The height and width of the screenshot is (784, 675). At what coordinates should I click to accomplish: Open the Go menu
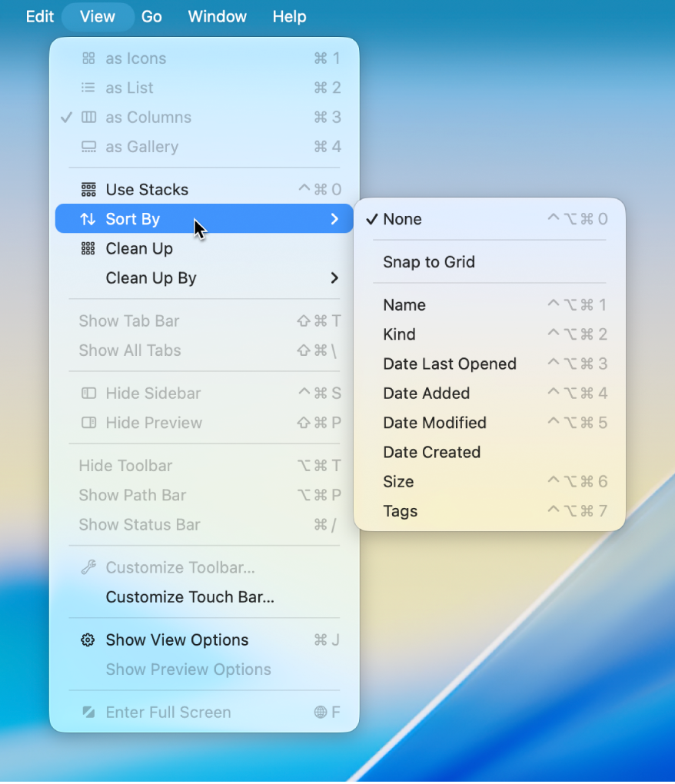coord(151,16)
